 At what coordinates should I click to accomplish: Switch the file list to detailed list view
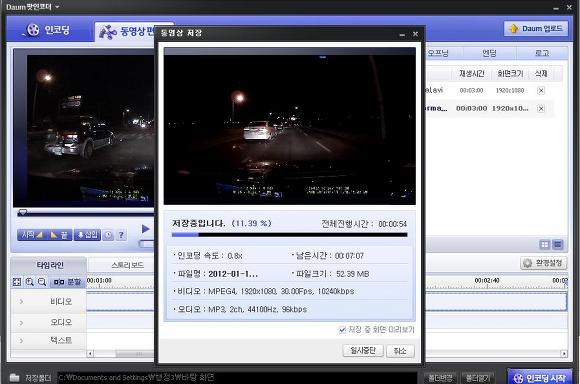pos(557,244)
